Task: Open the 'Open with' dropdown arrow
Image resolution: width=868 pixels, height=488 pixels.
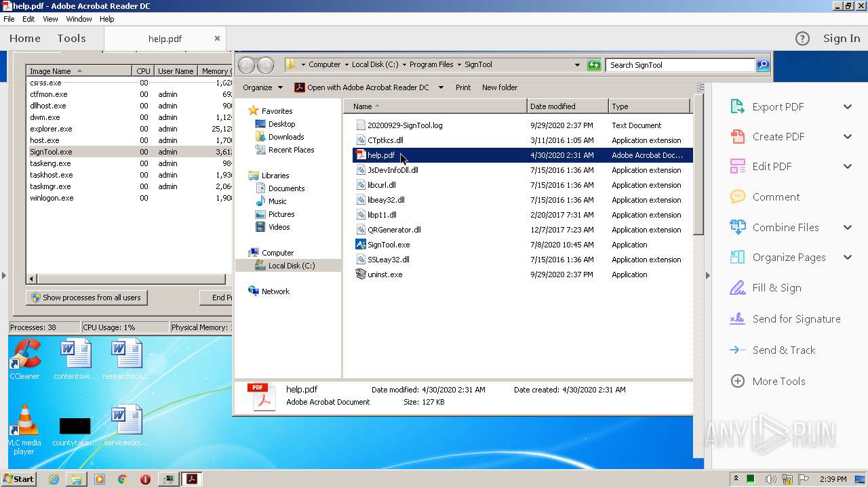Action: pos(441,87)
